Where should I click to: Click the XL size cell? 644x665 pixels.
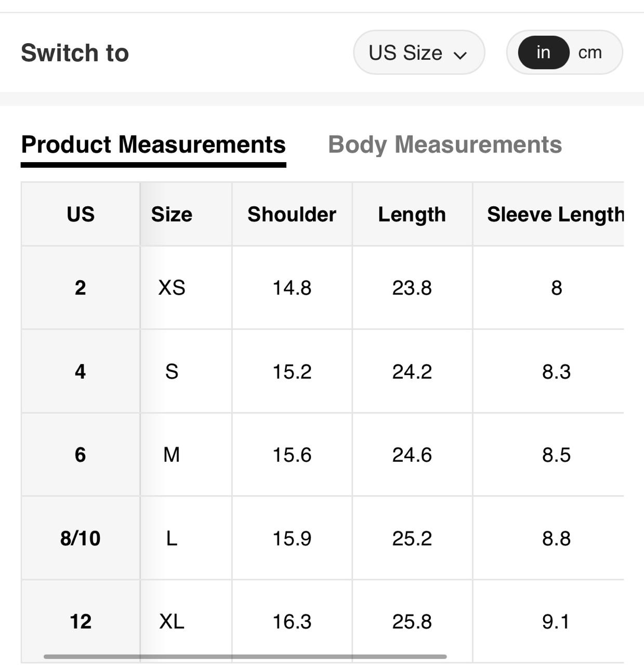tap(172, 621)
